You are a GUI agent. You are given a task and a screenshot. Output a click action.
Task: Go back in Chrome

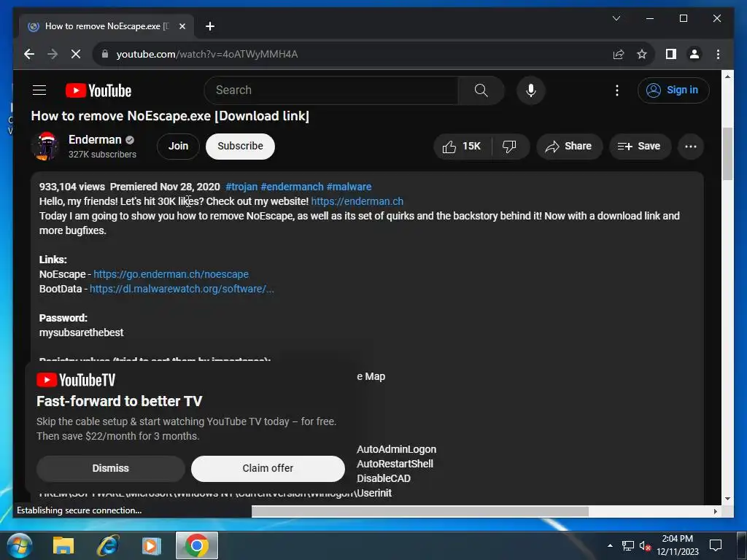pyautogui.click(x=29, y=54)
